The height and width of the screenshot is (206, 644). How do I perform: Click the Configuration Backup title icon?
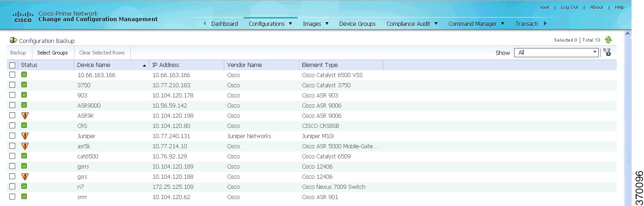click(x=13, y=41)
